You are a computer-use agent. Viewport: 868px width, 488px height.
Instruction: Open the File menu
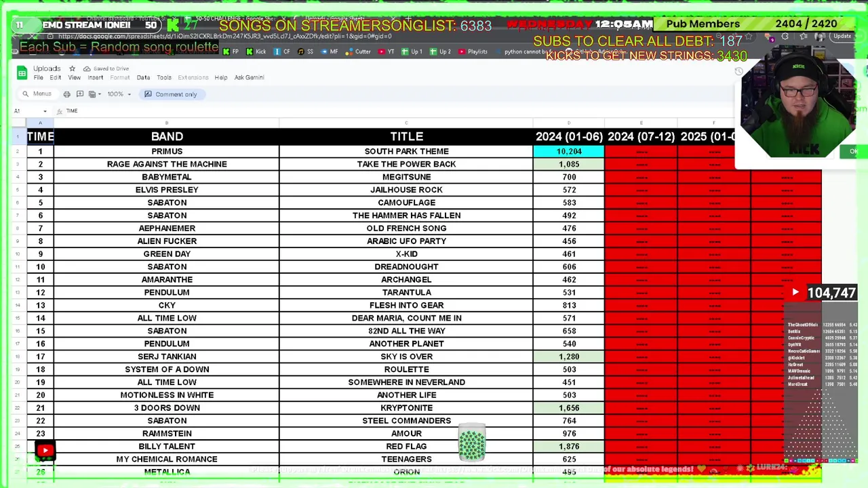click(39, 78)
